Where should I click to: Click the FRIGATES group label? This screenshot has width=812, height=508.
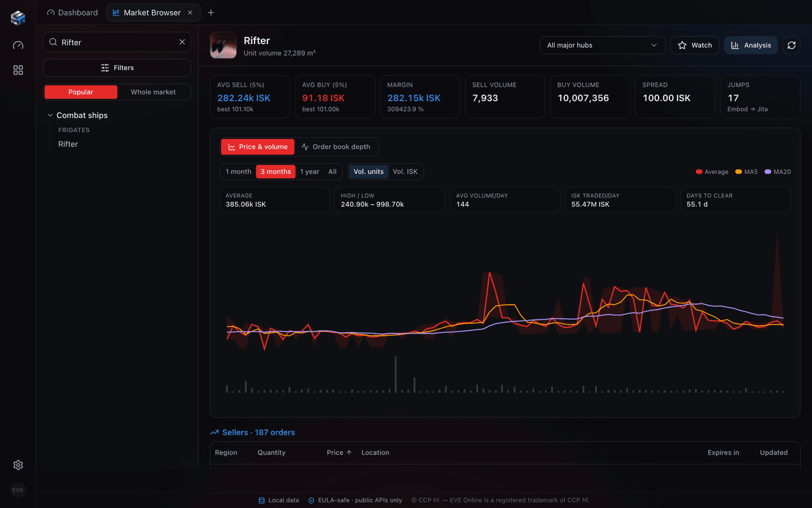pos(74,130)
